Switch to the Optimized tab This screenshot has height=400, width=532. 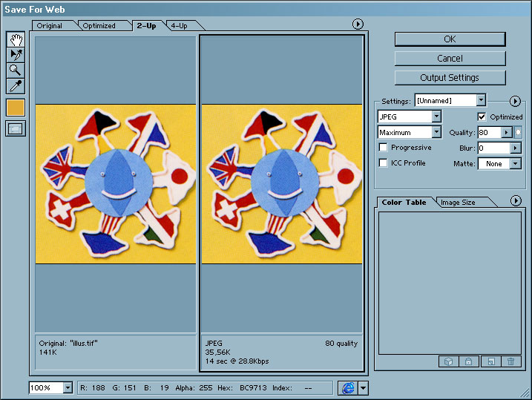[99, 26]
